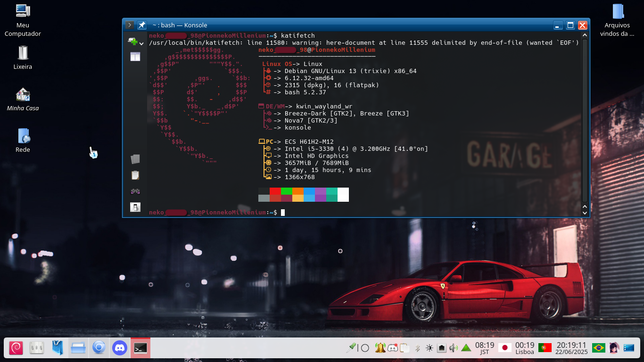Click the show desktop icon at panel end
Viewport: 644px width, 362px height.
point(629,348)
